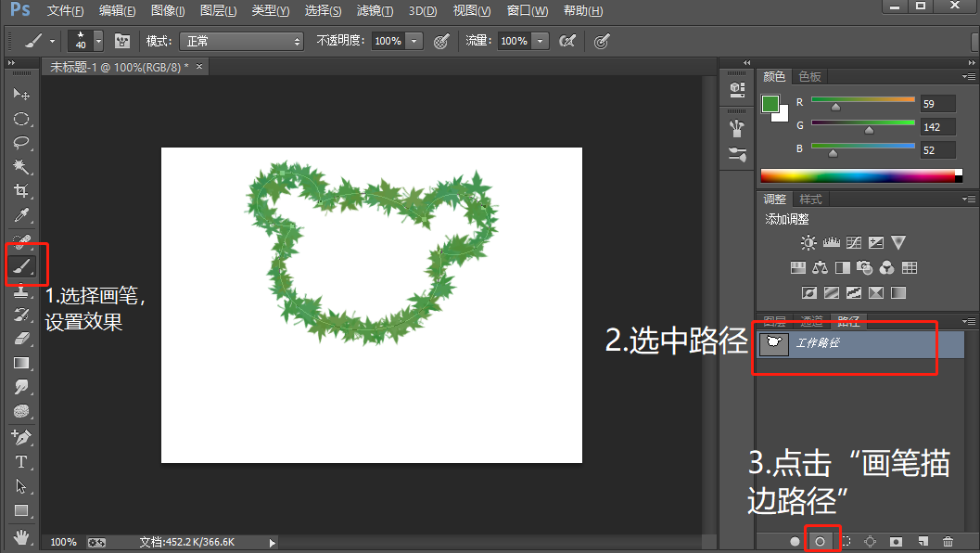Viewport: 980px width, 553px height.
Task: Activate the Pen tool
Action: coord(21,437)
